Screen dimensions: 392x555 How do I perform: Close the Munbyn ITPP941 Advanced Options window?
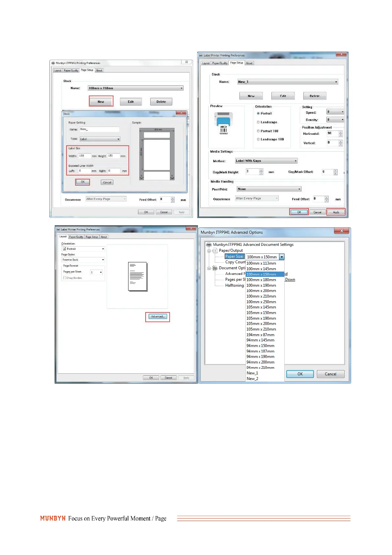342,231
